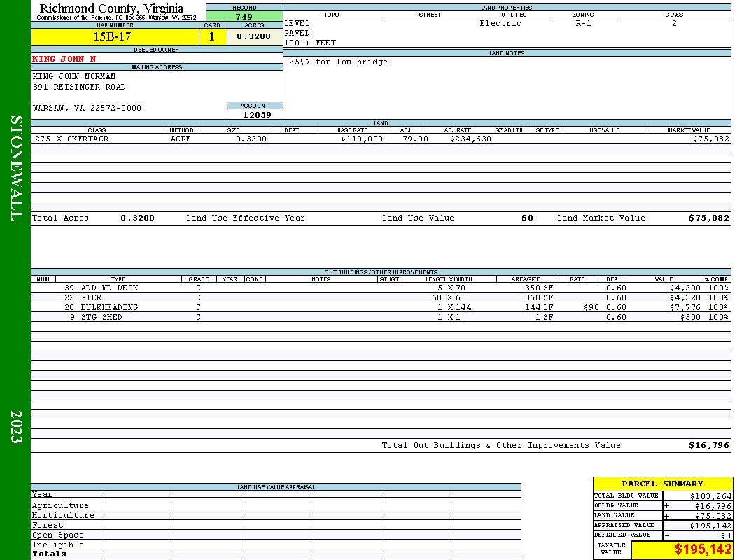Click dimension 60 X 6 for pier
The image size is (735, 560).
(447, 298)
